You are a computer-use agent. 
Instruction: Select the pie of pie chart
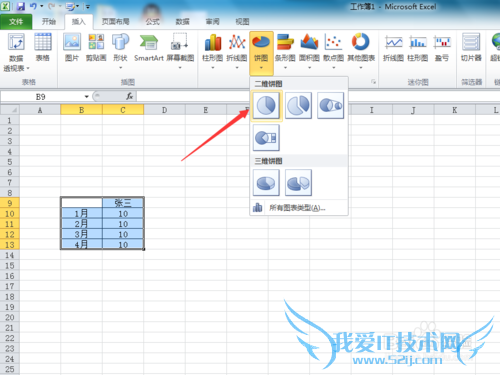[330, 106]
